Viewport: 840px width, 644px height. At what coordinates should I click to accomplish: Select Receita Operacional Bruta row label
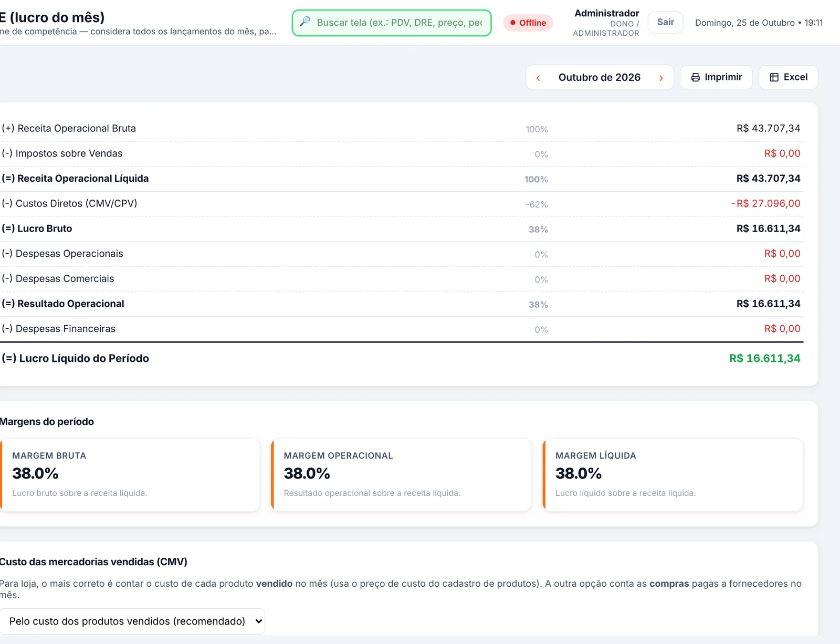(x=69, y=128)
